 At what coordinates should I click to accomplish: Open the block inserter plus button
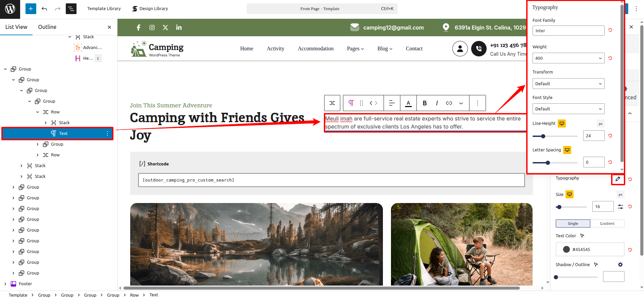pyautogui.click(x=31, y=9)
